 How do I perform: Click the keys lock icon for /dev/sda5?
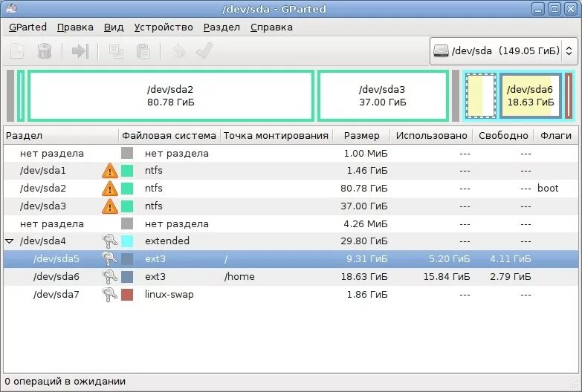pos(109,259)
